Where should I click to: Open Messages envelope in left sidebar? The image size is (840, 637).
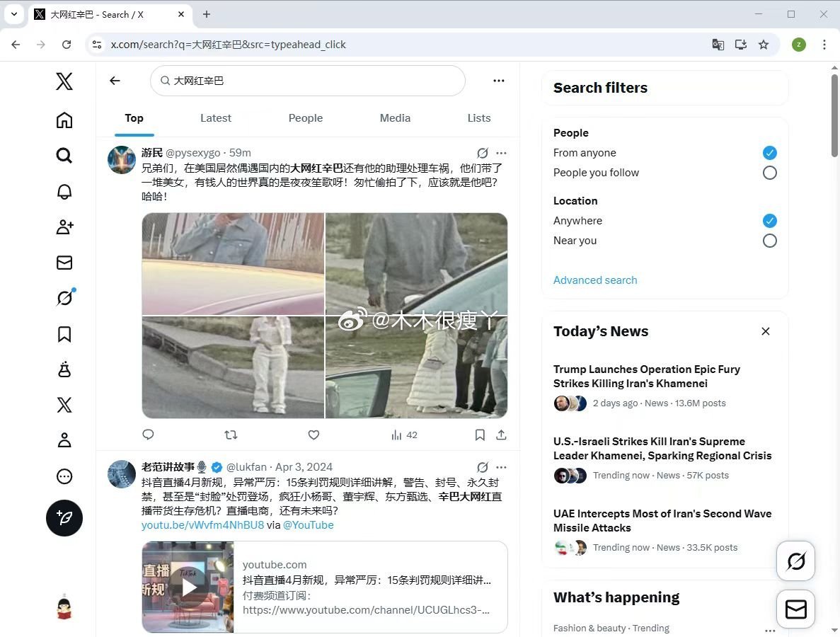coord(64,263)
